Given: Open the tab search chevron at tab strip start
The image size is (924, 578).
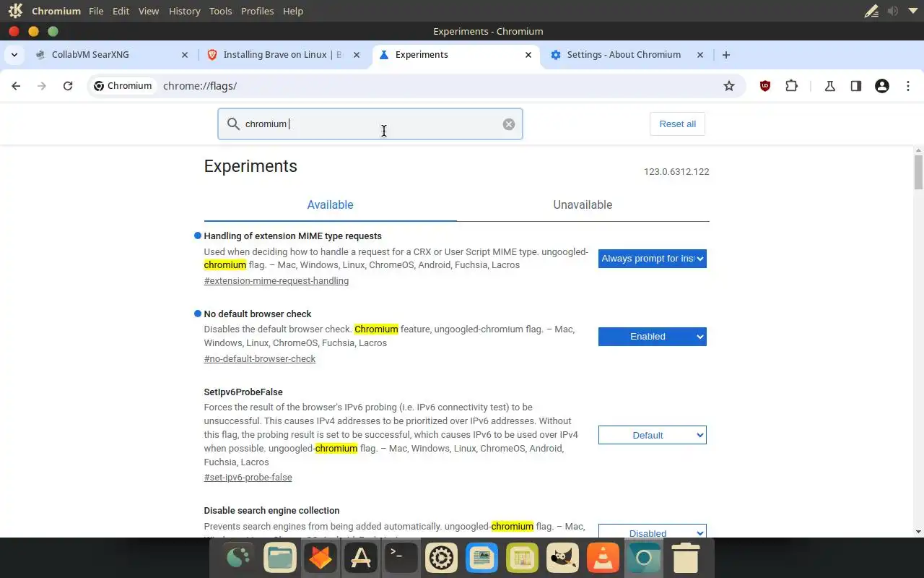Looking at the screenshot, I should [15, 55].
